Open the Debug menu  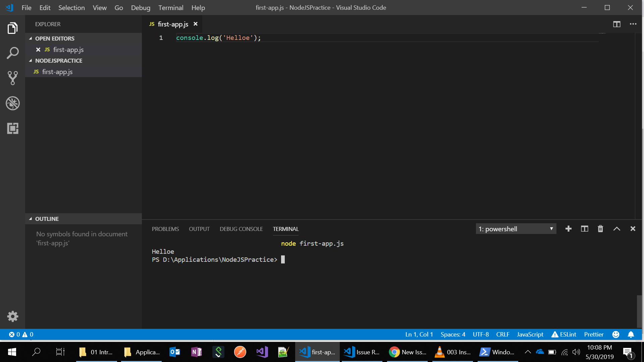pyautogui.click(x=141, y=7)
